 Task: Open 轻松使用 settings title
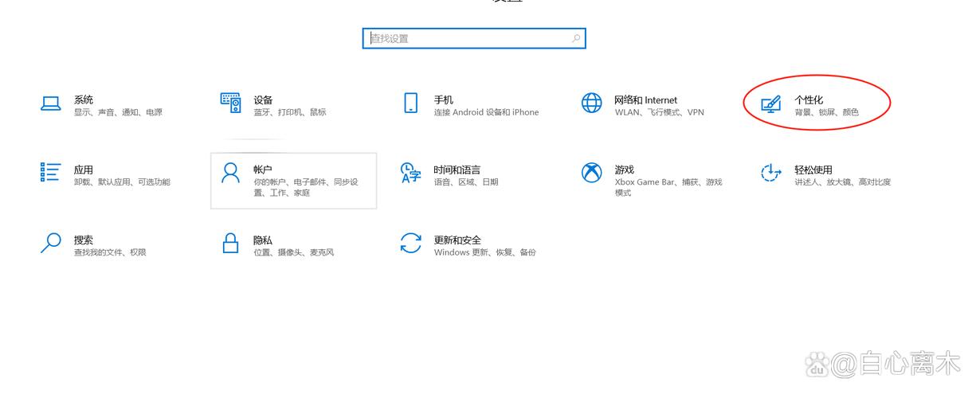[x=813, y=170]
